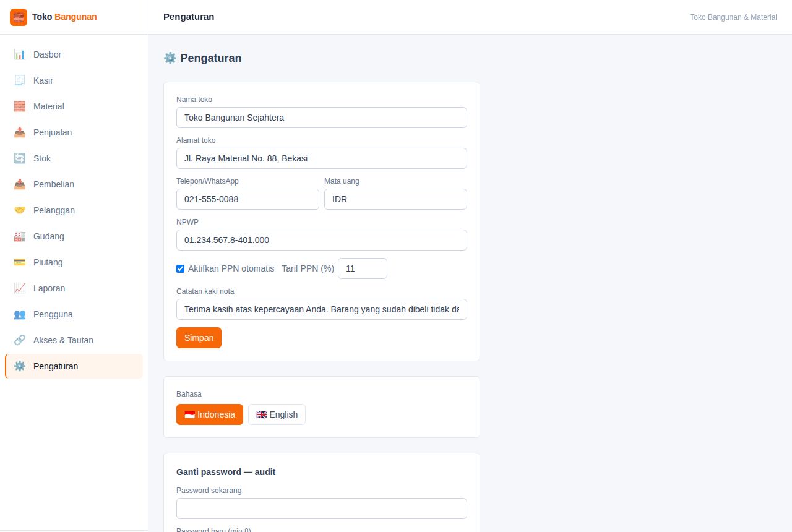Click the Stok refresh-arrows icon
Image resolution: width=792 pixels, height=532 pixels.
tap(20, 158)
